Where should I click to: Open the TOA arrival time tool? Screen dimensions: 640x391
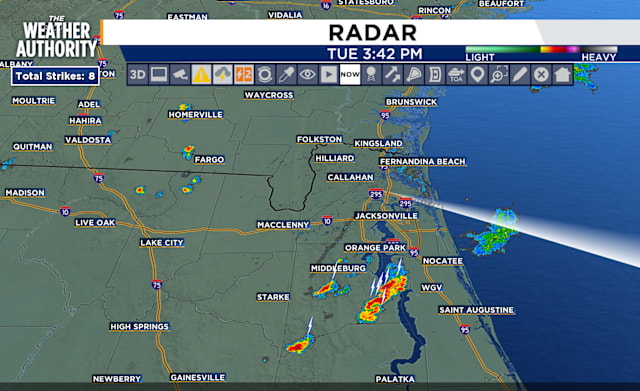tap(456, 75)
